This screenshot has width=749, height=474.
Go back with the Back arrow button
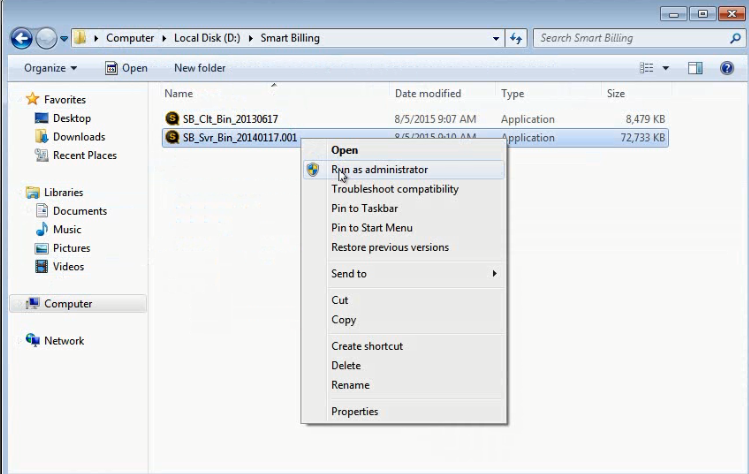[x=21, y=38]
